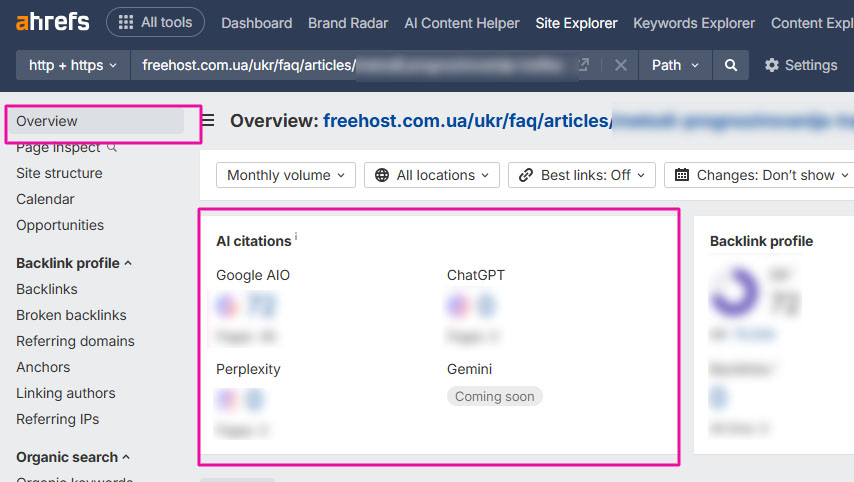Select Referring domains in sidebar

[75, 341]
